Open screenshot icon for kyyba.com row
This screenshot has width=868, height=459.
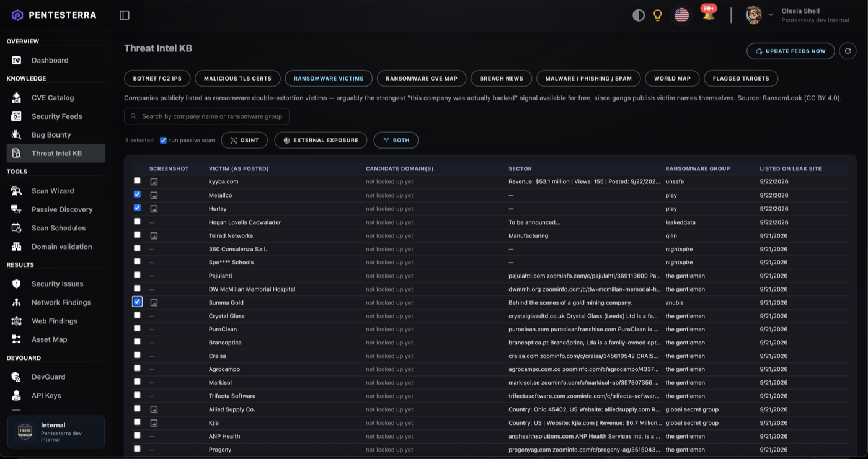[154, 181]
